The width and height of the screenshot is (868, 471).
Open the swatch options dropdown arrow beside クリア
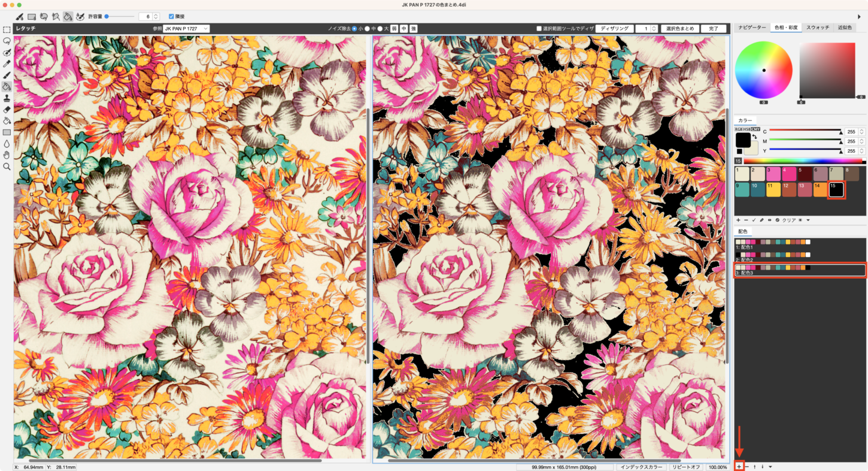(x=808, y=220)
